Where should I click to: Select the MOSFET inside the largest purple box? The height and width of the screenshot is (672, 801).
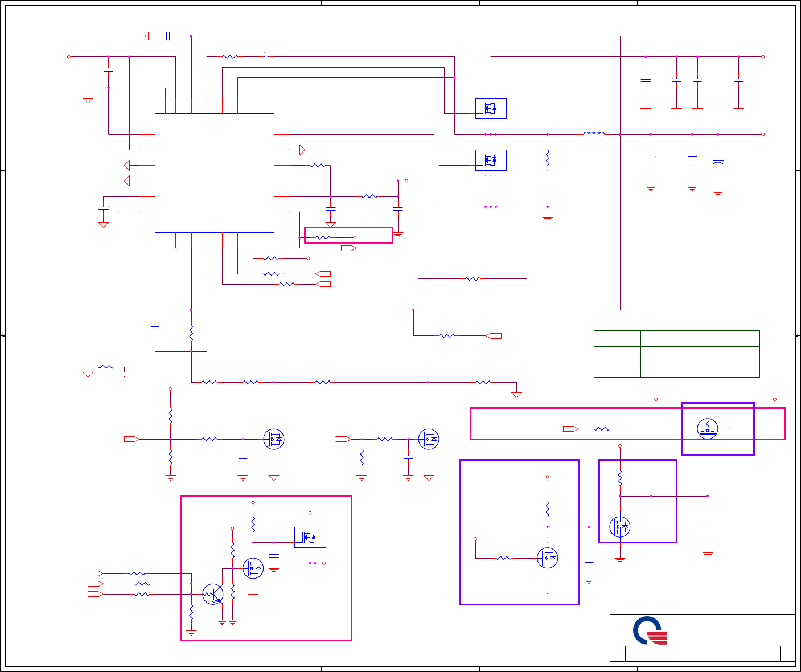pos(548,558)
